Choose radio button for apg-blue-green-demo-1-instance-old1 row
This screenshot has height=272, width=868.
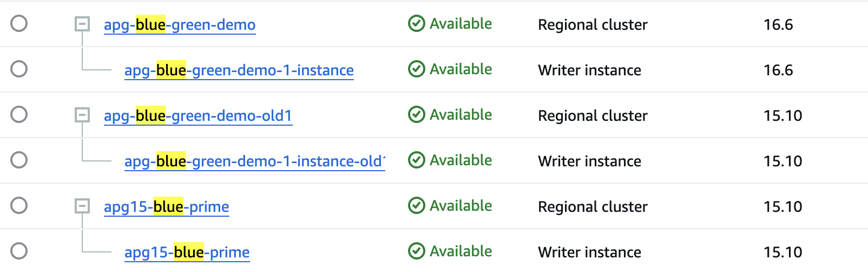pos(19,160)
